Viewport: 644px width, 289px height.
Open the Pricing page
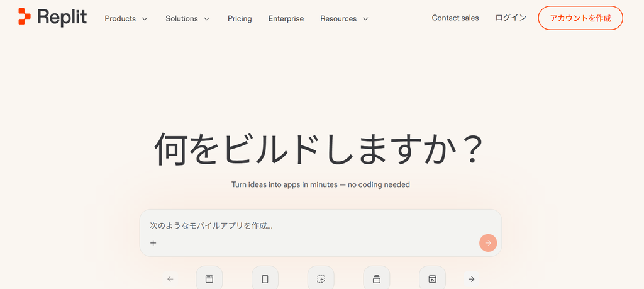[240, 18]
